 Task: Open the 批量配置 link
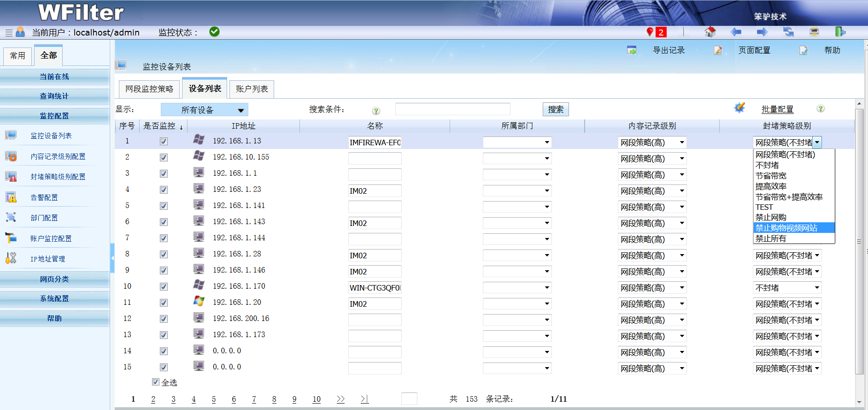coord(777,109)
